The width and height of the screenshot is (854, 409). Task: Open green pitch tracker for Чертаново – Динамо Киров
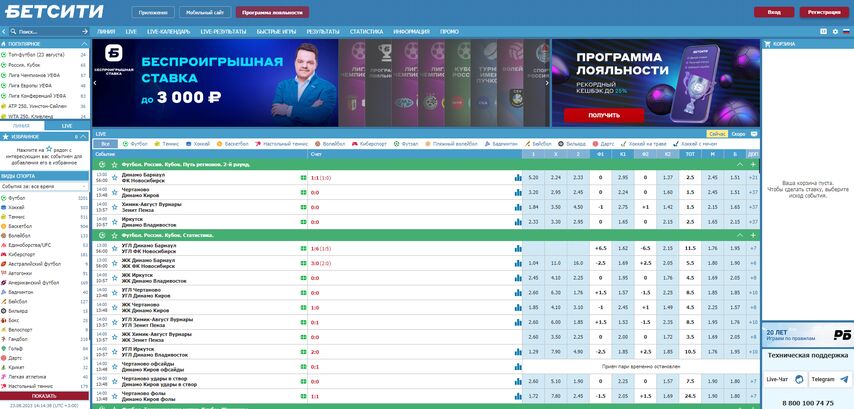[x=303, y=192]
